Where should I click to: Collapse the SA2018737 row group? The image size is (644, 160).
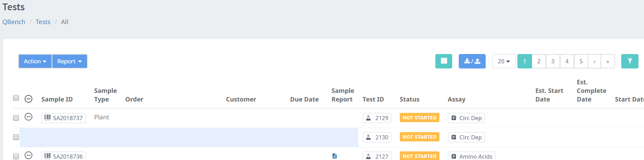(x=29, y=117)
